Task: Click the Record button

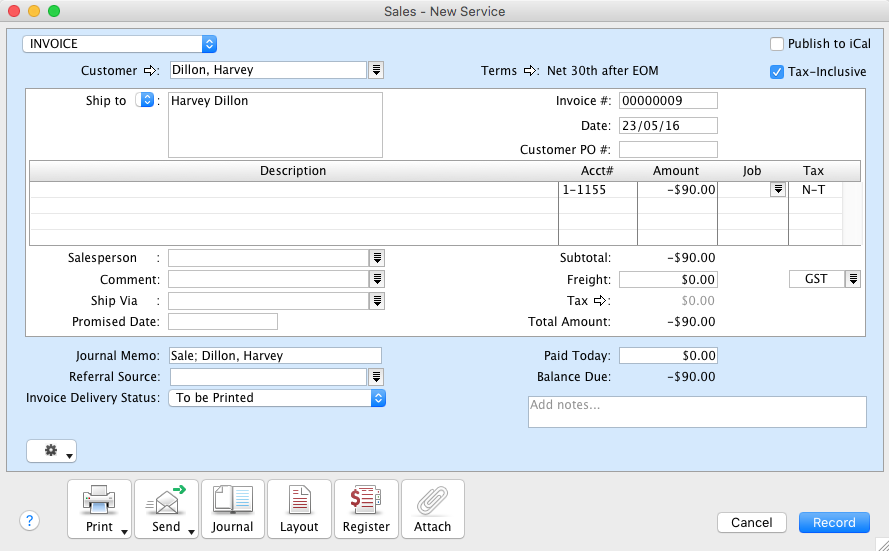Action: tap(834, 522)
